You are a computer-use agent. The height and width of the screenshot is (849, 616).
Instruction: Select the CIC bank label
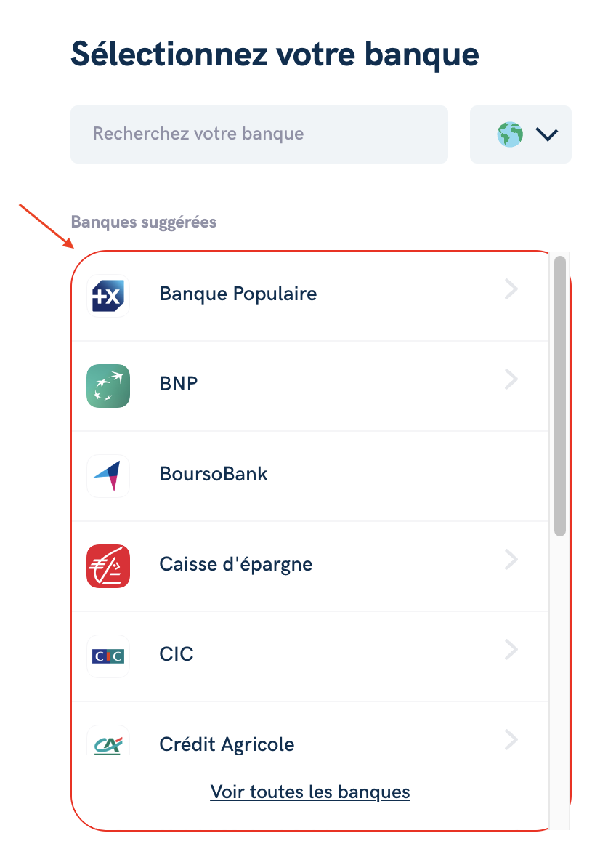coord(177,654)
